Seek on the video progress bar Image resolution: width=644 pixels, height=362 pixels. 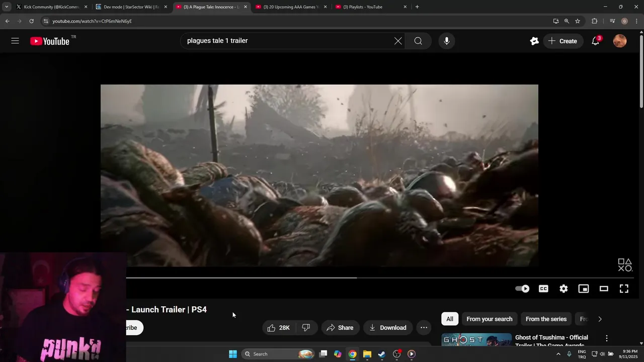380,278
